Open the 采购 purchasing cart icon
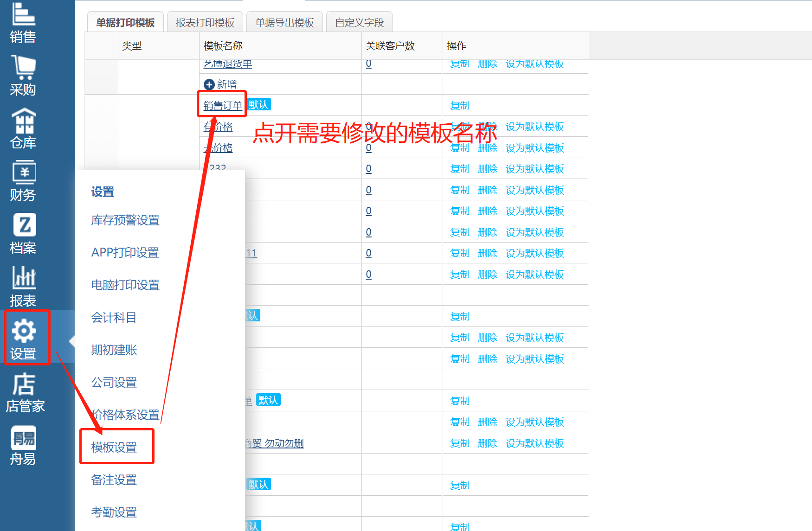Image resolution: width=812 pixels, height=531 pixels. (23, 75)
